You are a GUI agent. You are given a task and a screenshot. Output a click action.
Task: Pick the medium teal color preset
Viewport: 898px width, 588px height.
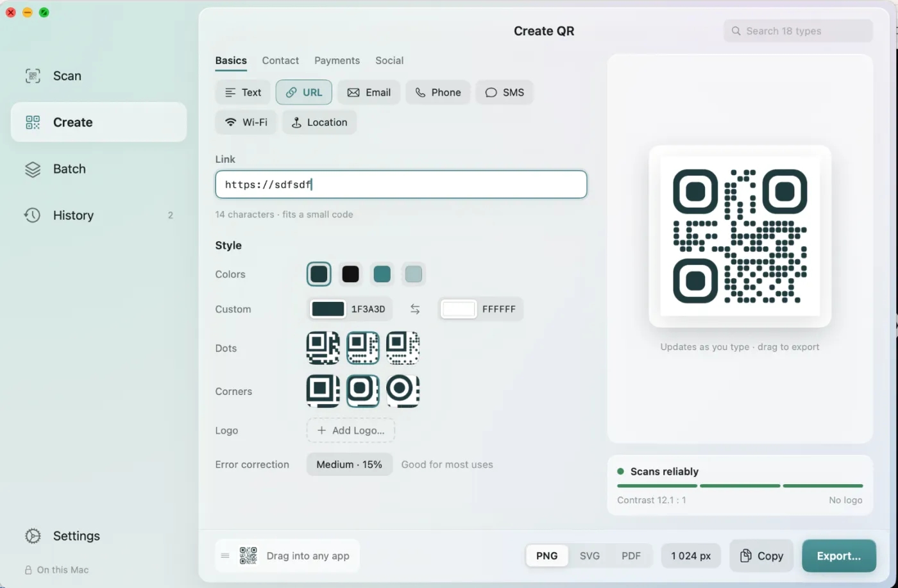tap(382, 274)
